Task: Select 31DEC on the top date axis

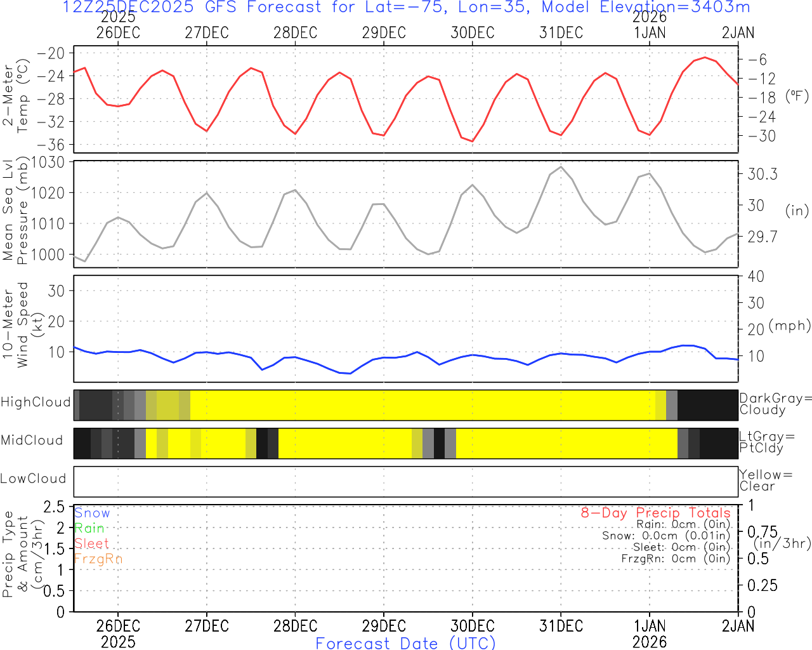Action: (561, 33)
